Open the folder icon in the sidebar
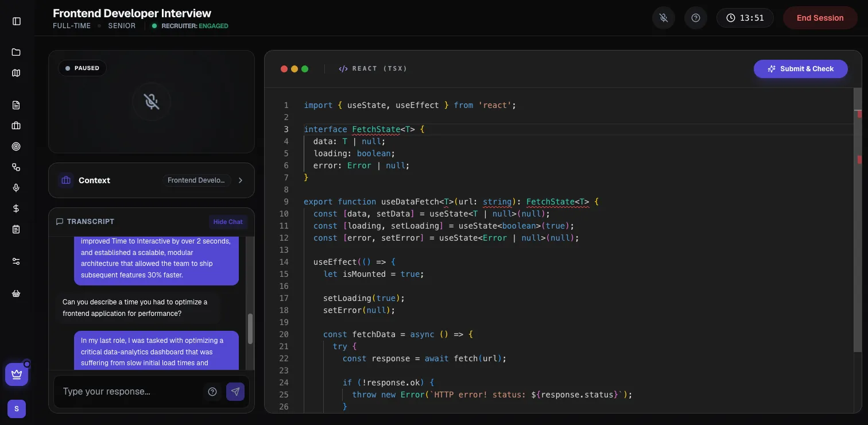Image resolution: width=868 pixels, height=425 pixels. coord(16,52)
